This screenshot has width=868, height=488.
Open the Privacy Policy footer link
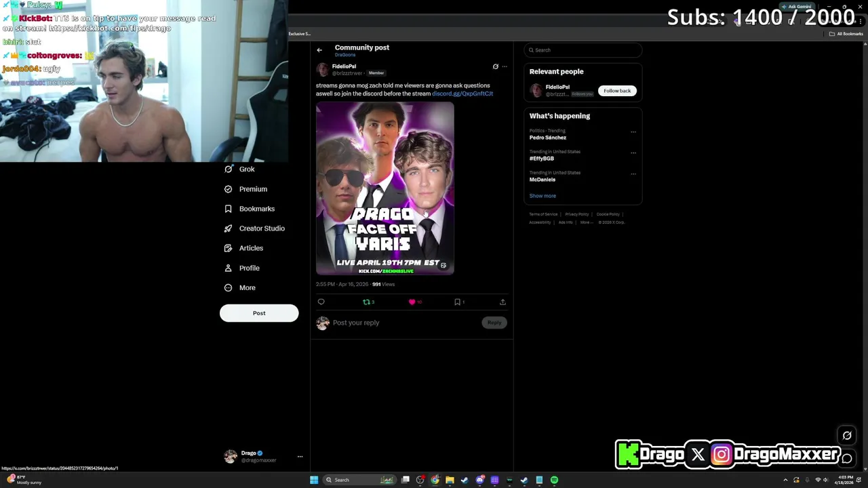point(577,214)
